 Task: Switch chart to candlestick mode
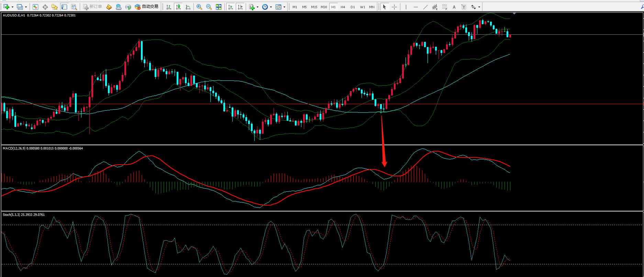pyautogui.click(x=178, y=7)
